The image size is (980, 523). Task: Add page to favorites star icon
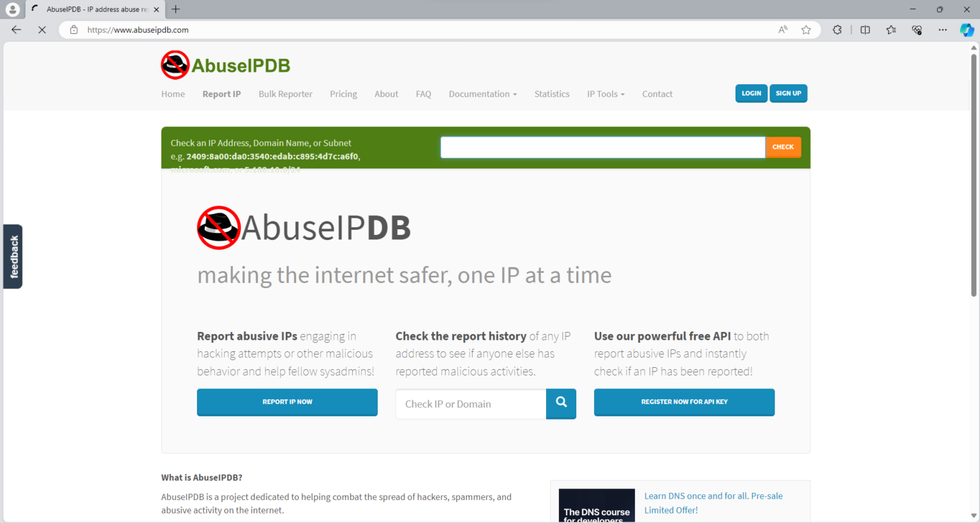pyautogui.click(x=806, y=30)
